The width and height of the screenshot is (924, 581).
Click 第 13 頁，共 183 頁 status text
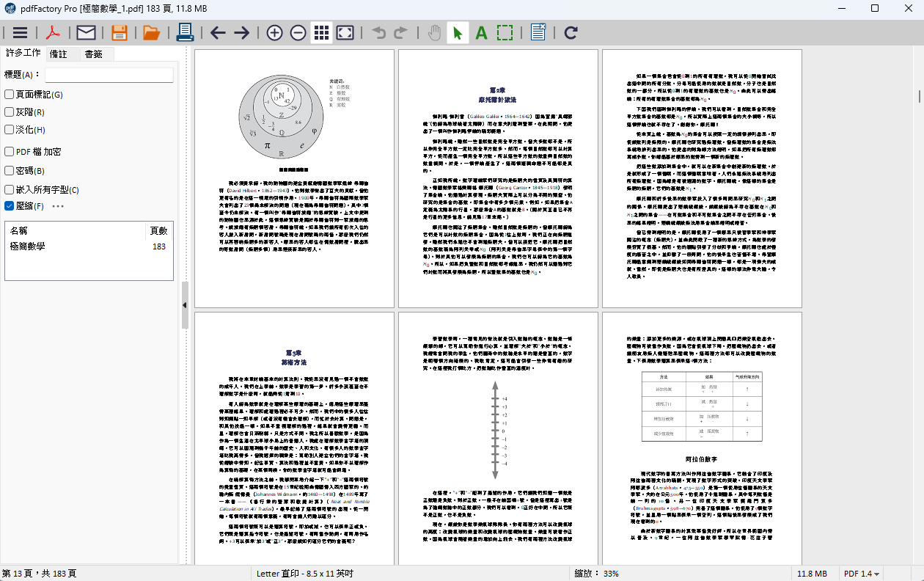tap(40, 574)
